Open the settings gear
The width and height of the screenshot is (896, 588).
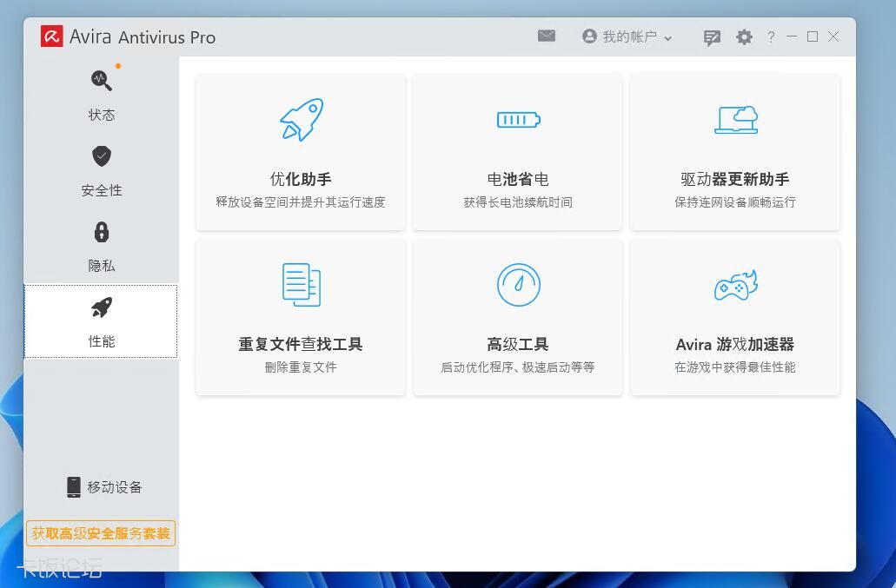[x=744, y=36]
